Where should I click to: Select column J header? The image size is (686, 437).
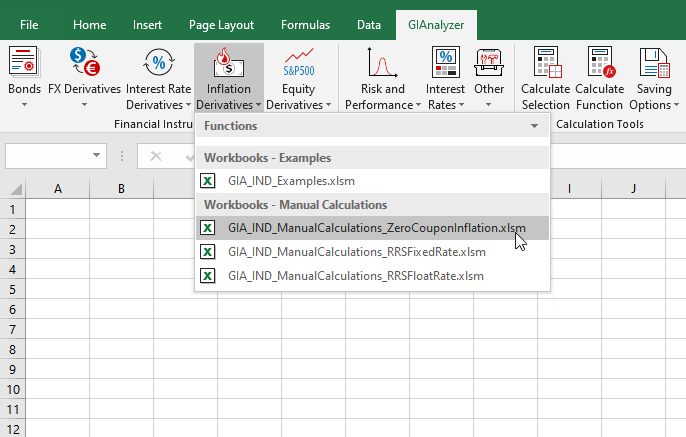pyautogui.click(x=634, y=189)
